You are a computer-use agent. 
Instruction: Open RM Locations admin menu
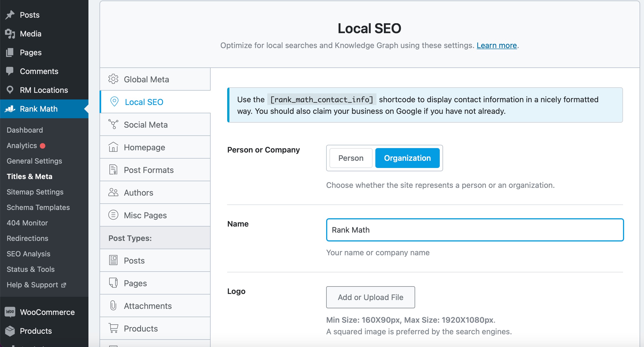[x=44, y=90]
